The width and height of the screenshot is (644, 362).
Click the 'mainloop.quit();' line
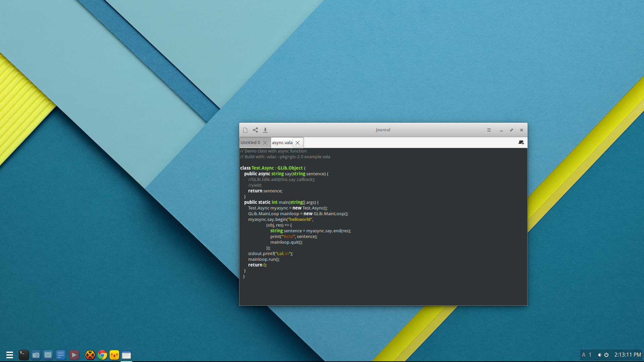point(286,242)
